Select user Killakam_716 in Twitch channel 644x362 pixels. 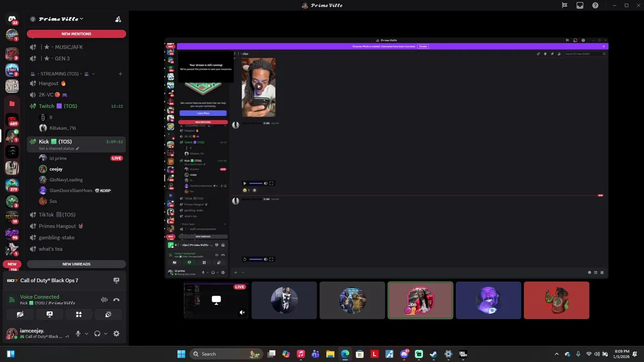(x=62, y=128)
